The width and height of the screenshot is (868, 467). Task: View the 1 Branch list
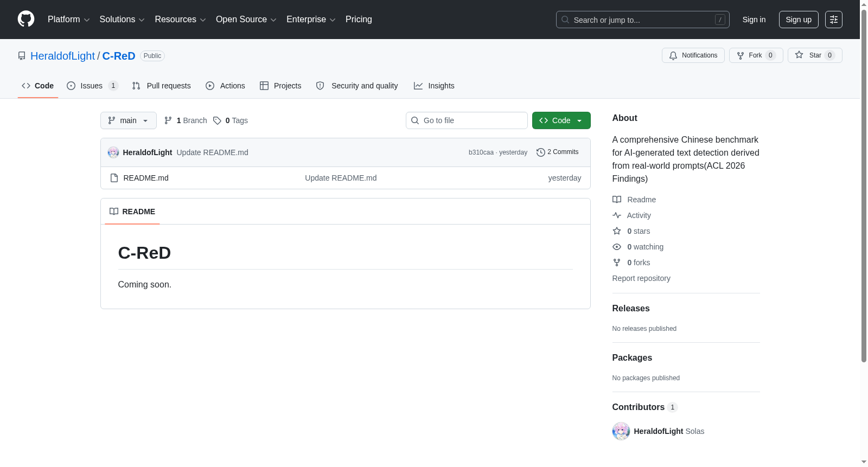pyautogui.click(x=186, y=120)
